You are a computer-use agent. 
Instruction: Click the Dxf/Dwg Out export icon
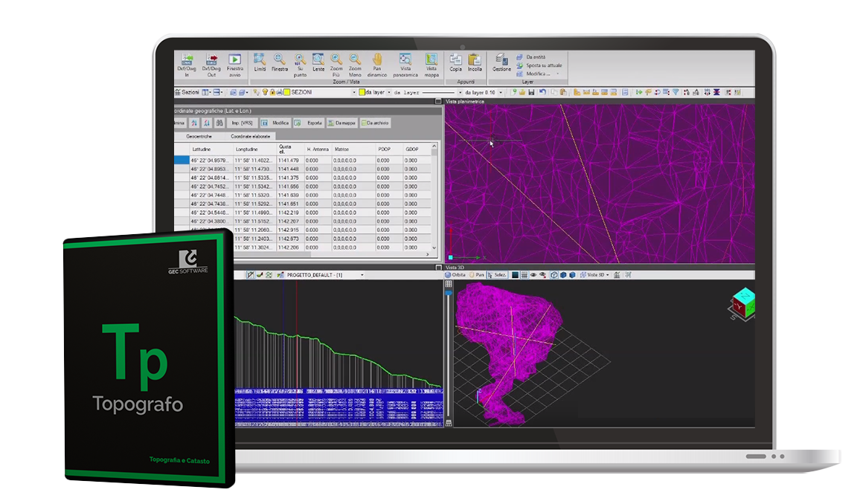pos(211,65)
